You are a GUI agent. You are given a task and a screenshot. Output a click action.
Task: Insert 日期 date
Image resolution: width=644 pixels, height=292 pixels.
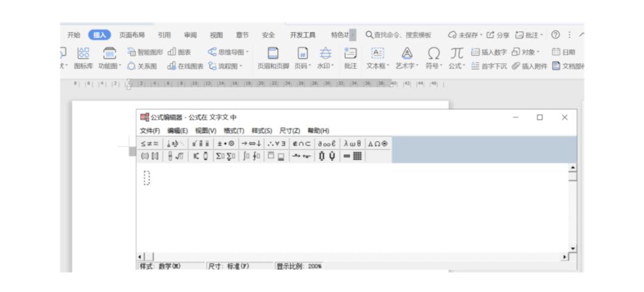563,52
